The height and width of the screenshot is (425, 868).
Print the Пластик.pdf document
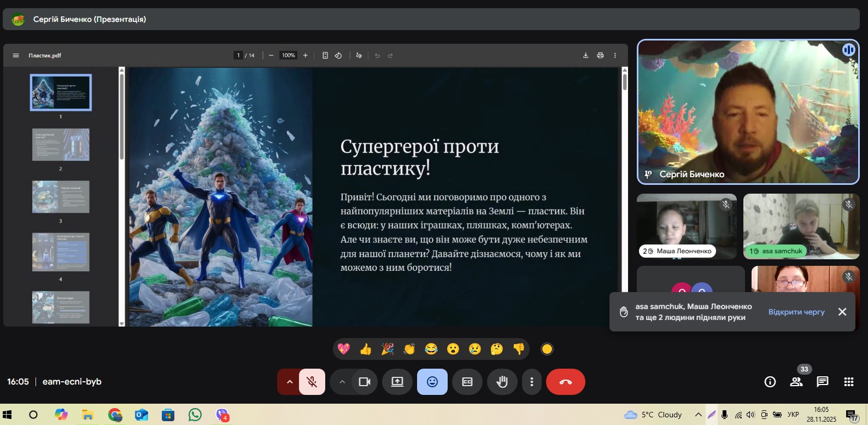600,55
